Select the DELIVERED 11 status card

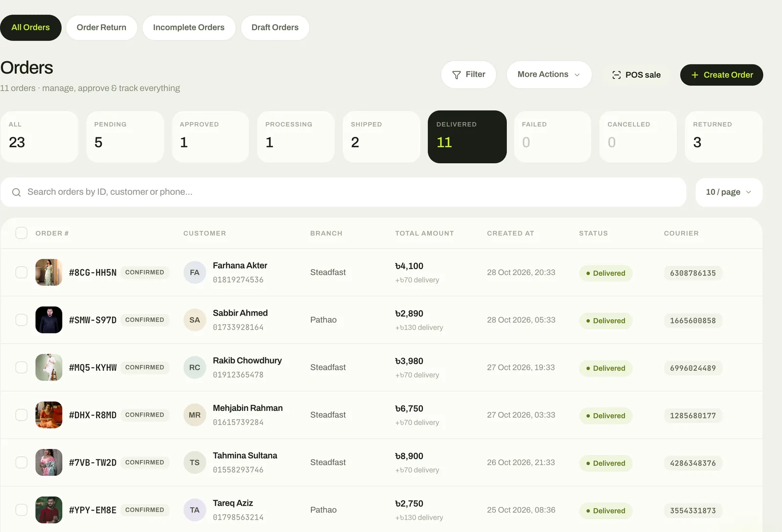(467, 137)
